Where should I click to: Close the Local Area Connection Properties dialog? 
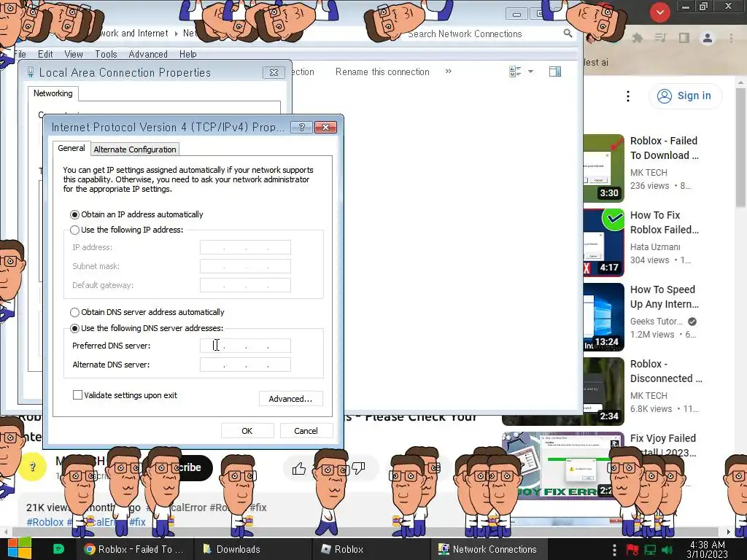[x=274, y=72]
